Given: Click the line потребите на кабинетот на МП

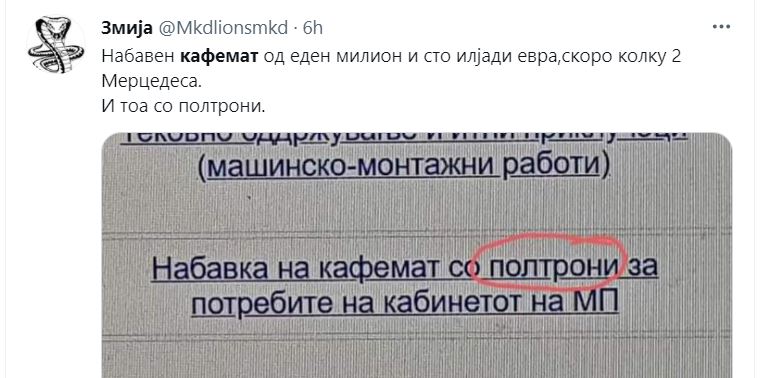Looking at the screenshot, I should pos(405,304).
